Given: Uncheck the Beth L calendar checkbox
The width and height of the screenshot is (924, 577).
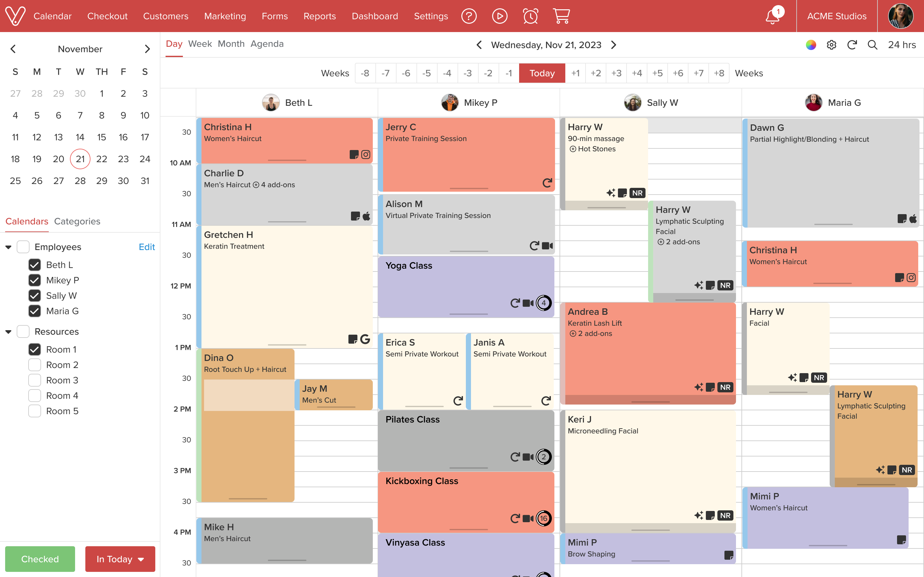Looking at the screenshot, I should [35, 265].
